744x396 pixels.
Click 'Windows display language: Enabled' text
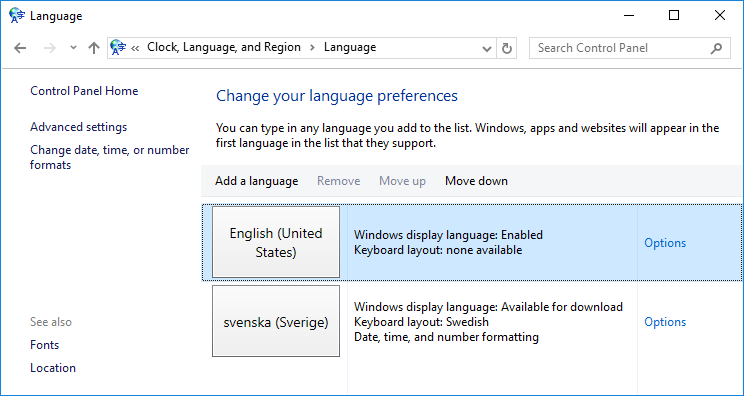click(x=448, y=235)
